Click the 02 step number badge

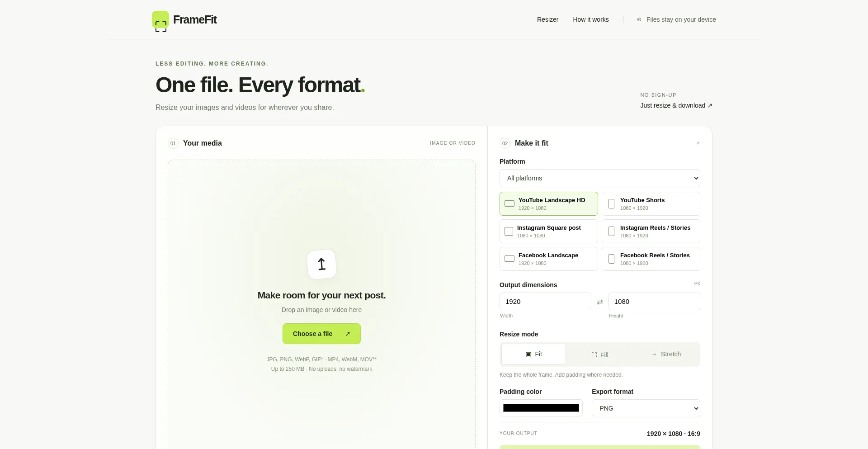pos(505,143)
